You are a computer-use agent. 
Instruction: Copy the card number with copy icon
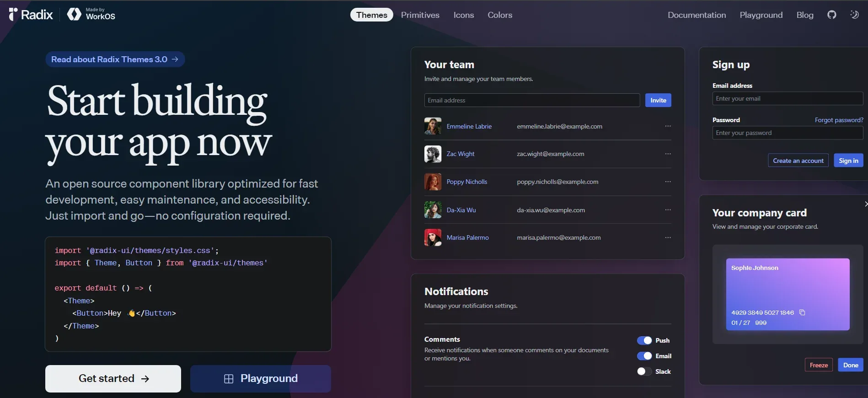click(802, 312)
